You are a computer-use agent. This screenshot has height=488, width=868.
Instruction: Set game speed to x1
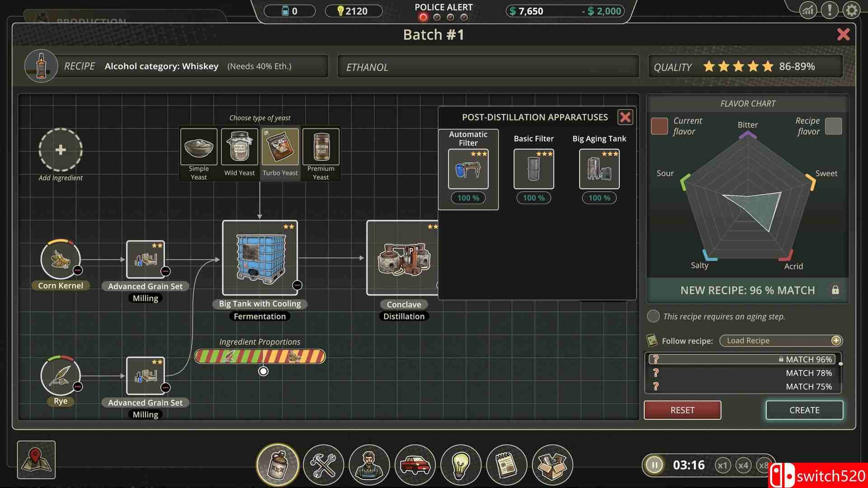click(x=722, y=465)
